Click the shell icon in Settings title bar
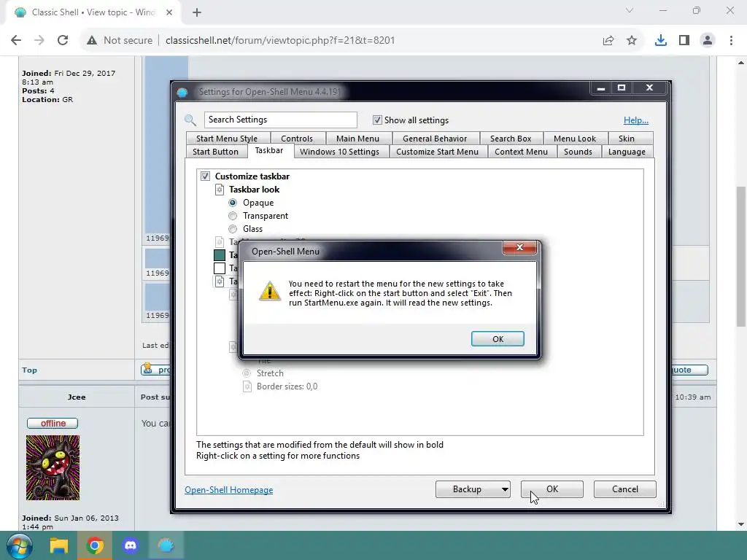 pos(182,92)
